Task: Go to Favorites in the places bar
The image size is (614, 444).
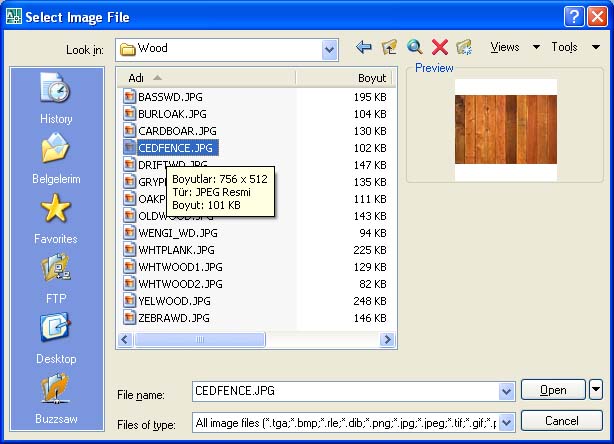Action: click(56, 219)
